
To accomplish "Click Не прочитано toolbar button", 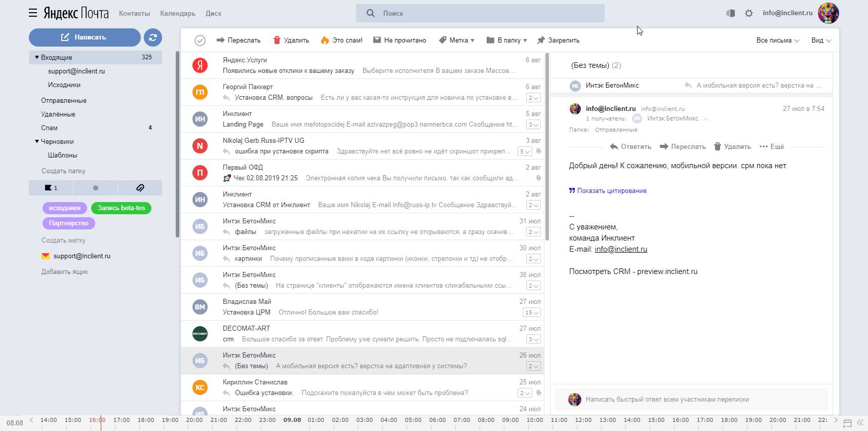I will [x=400, y=40].
